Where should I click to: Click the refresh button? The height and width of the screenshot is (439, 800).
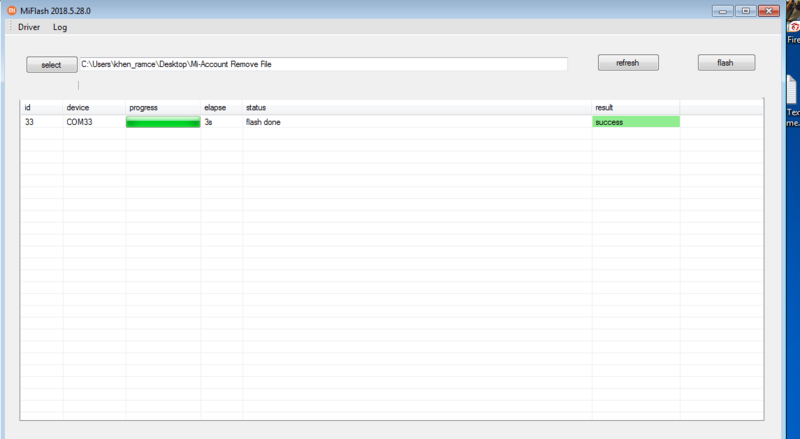click(628, 63)
